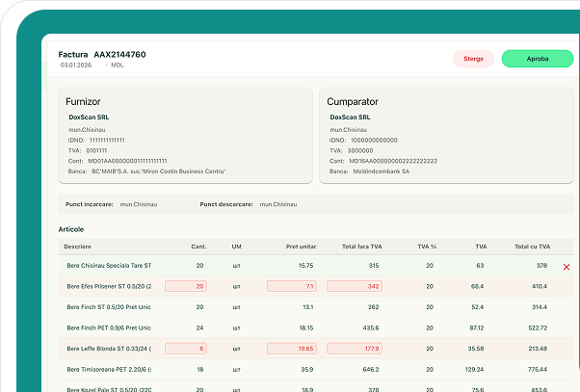Select Bere Leffe Blonda ST description

(x=109, y=349)
